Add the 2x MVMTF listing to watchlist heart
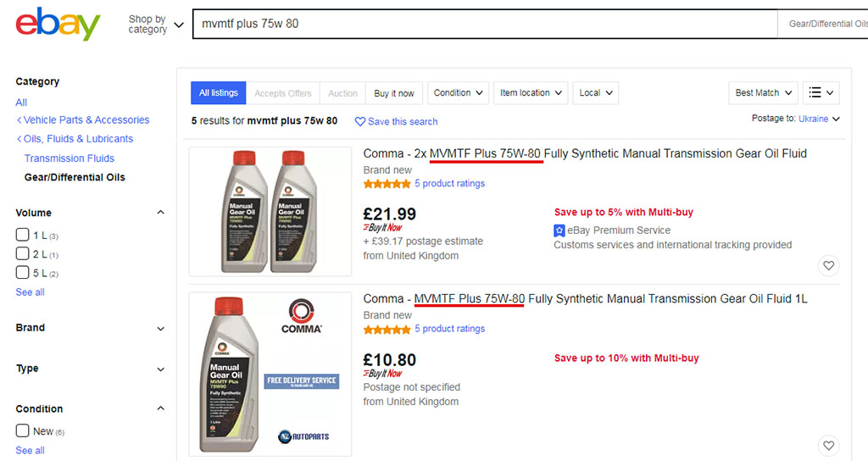The height and width of the screenshot is (461, 868). click(828, 265)
